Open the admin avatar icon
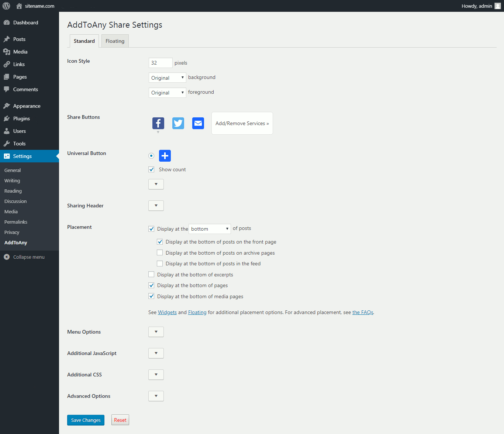This screenshot has height=434, width=504. coord(497,6)
